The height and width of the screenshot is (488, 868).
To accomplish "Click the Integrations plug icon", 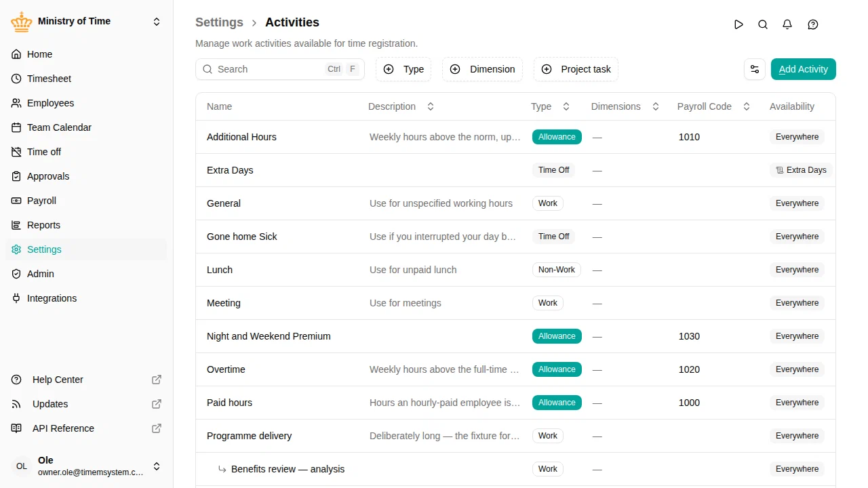I will coord(16,298).
